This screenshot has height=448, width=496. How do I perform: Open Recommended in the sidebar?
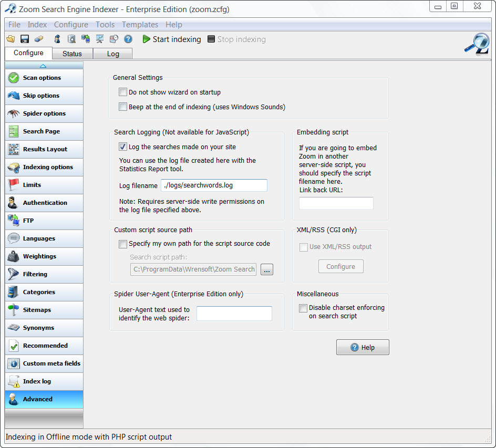tap(44, 346)
